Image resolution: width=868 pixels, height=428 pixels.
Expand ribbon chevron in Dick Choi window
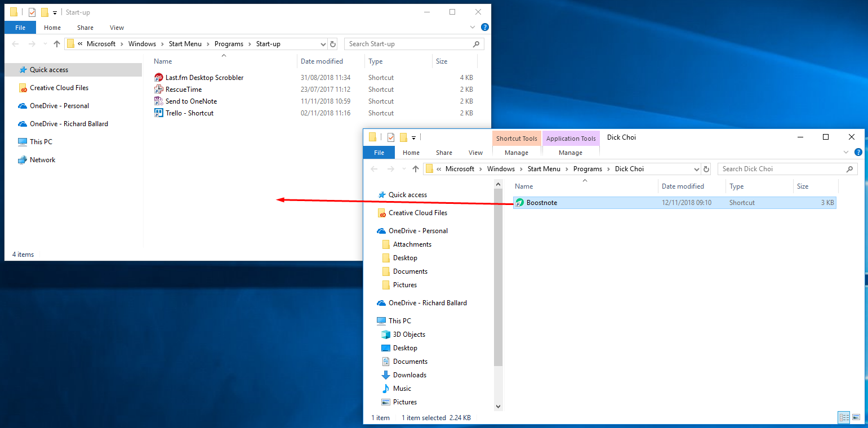tap(846, 152)
